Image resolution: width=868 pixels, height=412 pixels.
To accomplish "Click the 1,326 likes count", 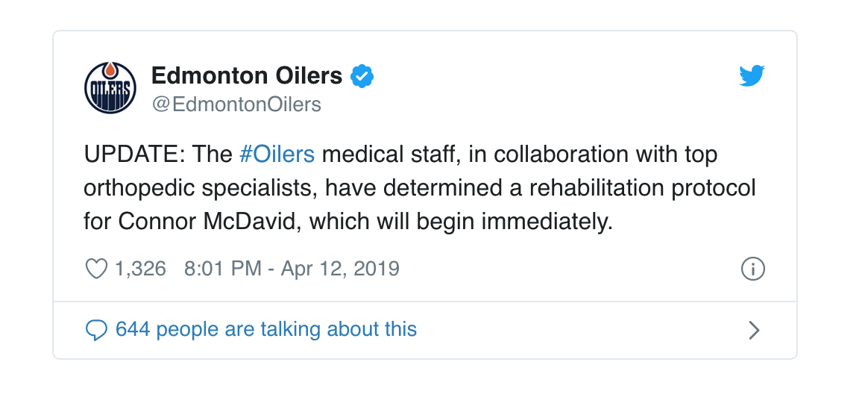I will coord(140,269).
